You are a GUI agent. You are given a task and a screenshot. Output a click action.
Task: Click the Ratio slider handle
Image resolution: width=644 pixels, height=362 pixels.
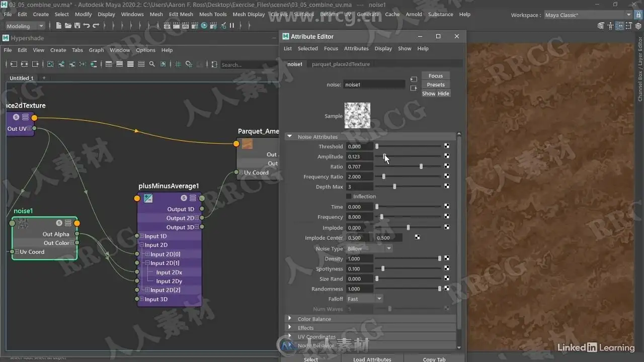(421, 166)
